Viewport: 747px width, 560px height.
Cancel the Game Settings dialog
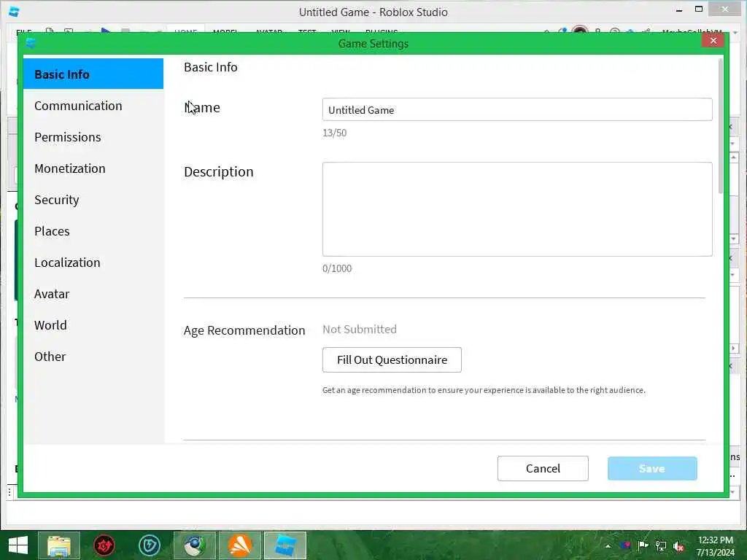click(x=543, y=469)
